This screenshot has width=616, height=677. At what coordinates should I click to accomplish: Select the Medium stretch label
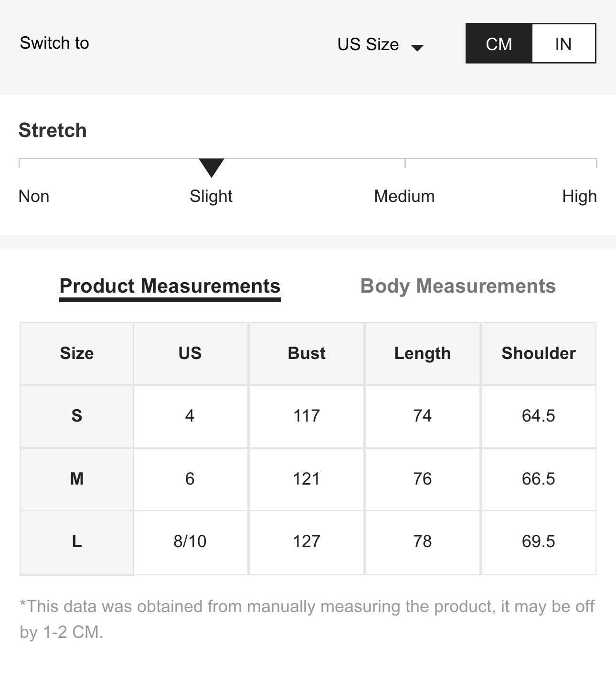pos(404,196)
